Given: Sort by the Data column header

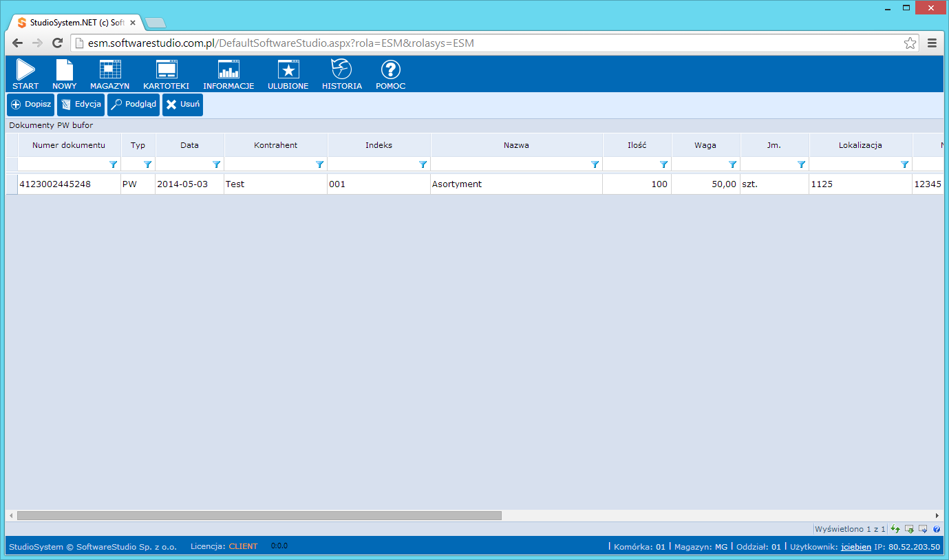Looking at the screenshot, I should point(190,145).
